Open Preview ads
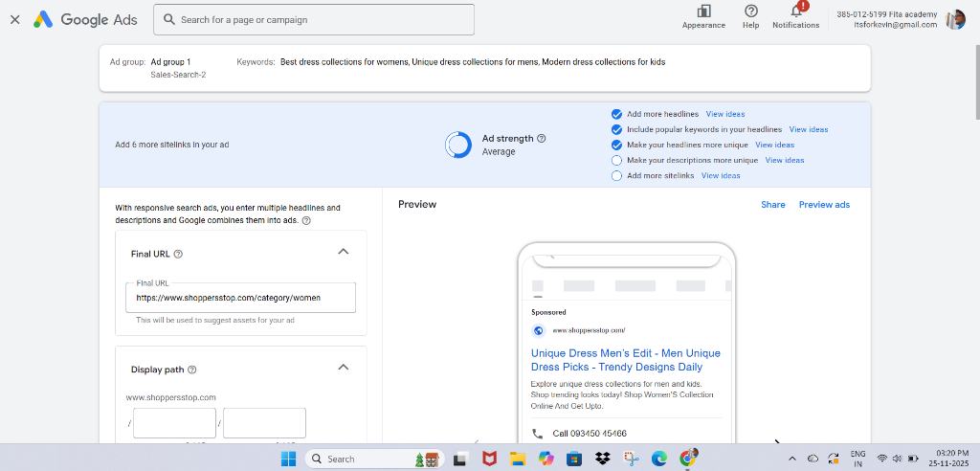This screenshot has height=471, width=980. [x=824, y=205]
